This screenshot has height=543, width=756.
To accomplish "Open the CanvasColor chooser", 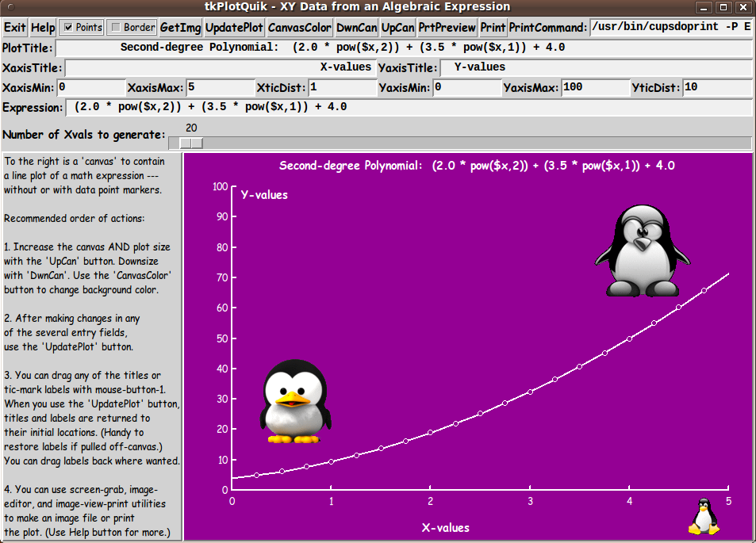I will (299, 28).
